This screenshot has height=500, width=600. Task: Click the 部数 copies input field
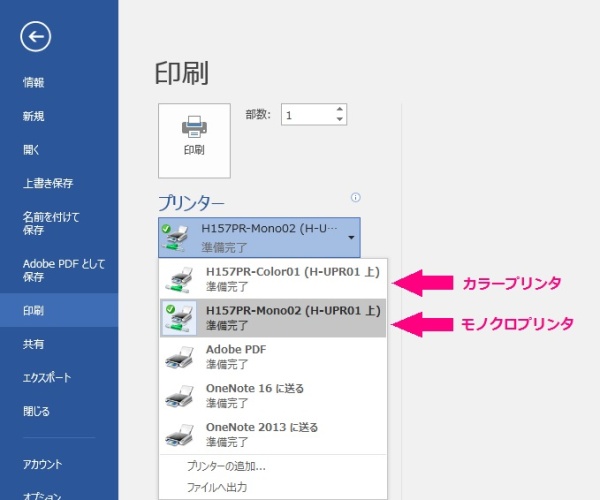[x=314, y=114]
